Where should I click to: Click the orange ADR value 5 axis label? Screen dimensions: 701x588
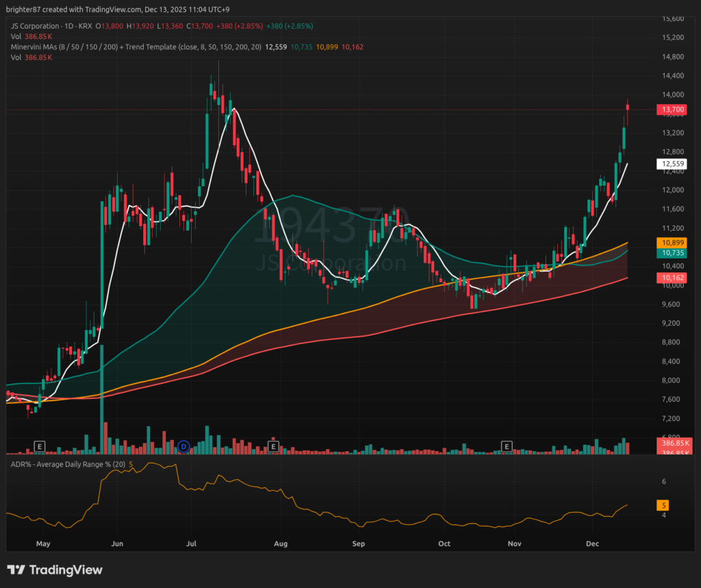pyautogui.click(x=663, y=506)
